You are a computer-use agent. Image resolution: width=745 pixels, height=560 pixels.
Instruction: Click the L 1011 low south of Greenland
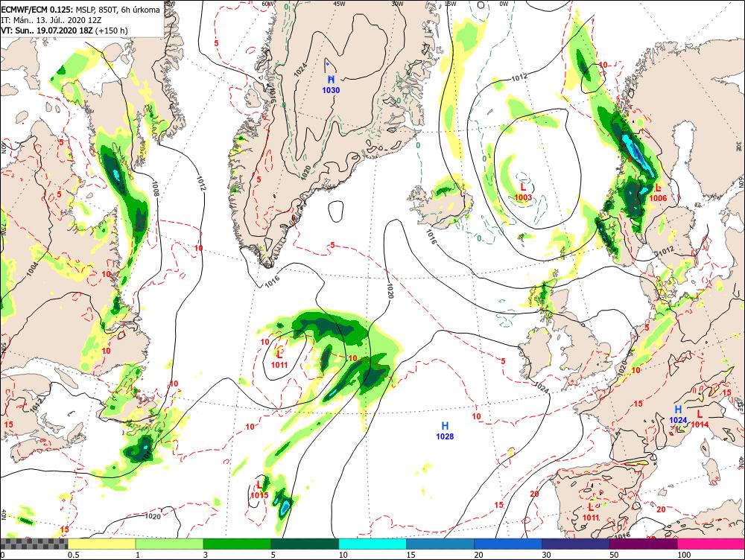[279, 360]
